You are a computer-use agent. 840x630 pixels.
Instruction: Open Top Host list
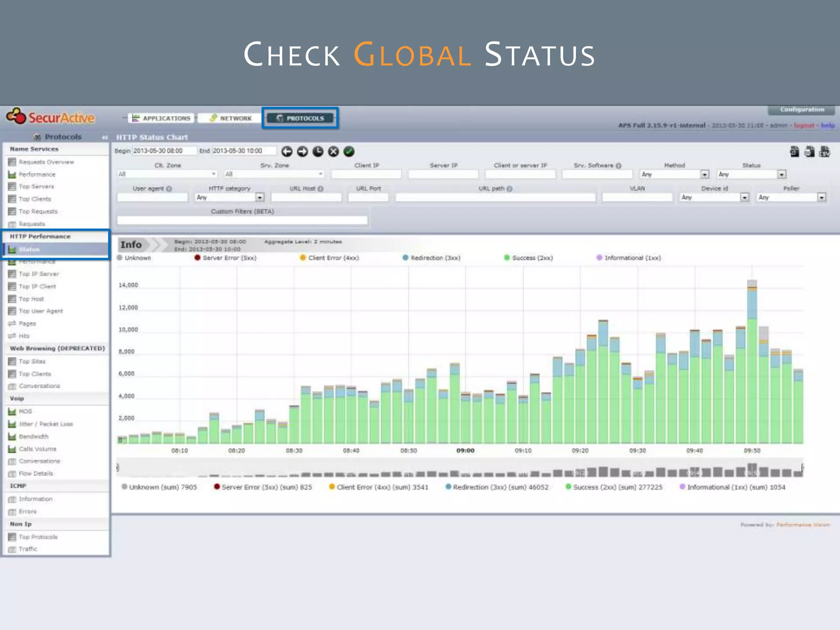point(31,299)
